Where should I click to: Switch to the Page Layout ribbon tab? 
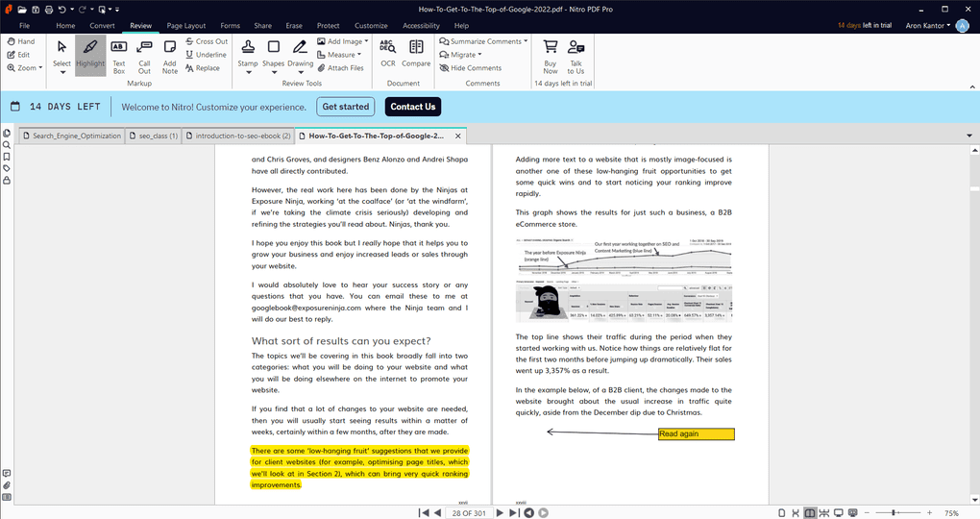pyautogui.click(x=186, y=26)
